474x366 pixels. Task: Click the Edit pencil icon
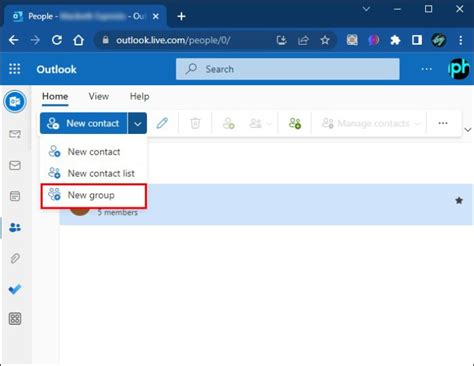tap(162, 123)
